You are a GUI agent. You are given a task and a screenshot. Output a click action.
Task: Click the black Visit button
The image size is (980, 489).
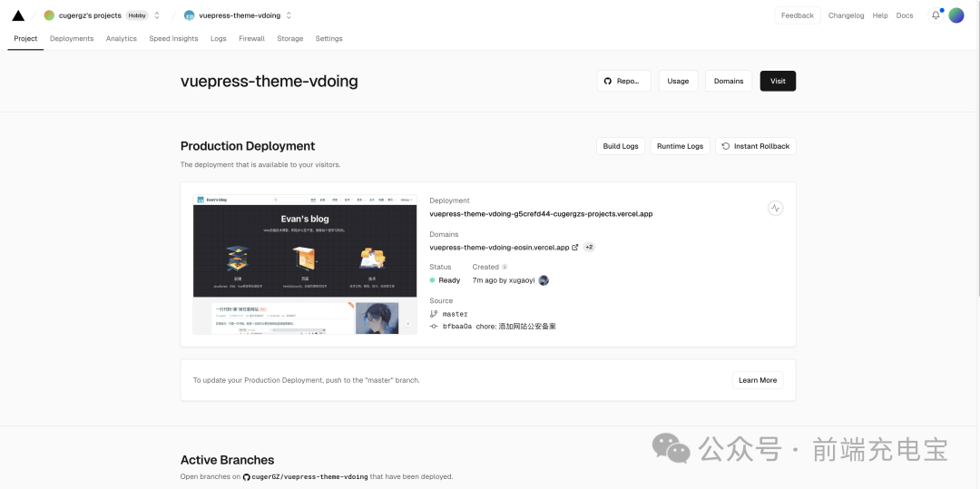pyautogui.click(x=779, y=81)
